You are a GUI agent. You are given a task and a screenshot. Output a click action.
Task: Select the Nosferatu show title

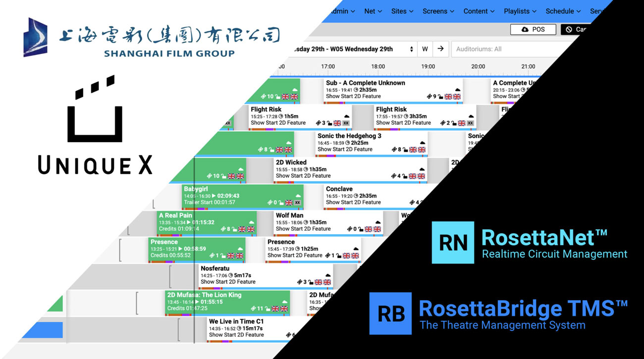pos(215,268)
